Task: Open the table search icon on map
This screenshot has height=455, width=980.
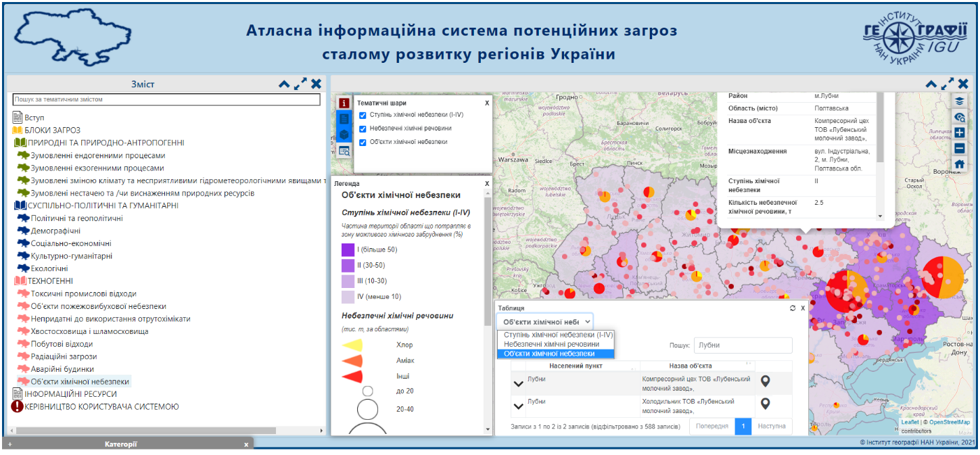Action: pos(344,151)
